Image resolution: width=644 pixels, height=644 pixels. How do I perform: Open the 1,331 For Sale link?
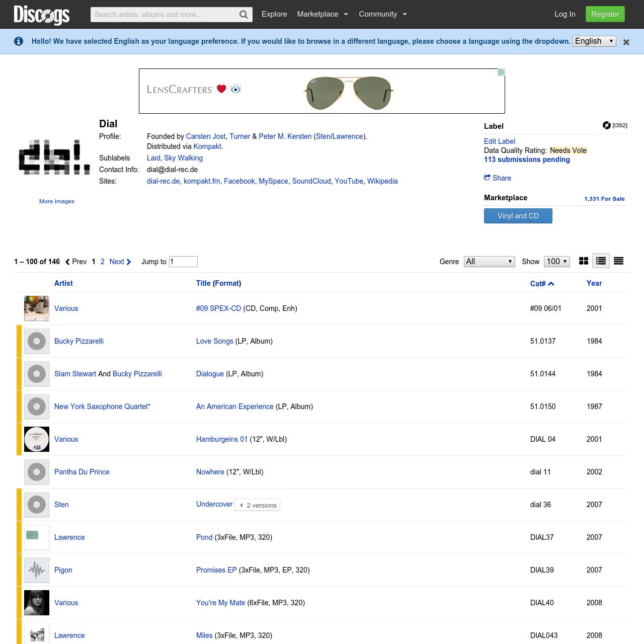(x=604, y=199)
